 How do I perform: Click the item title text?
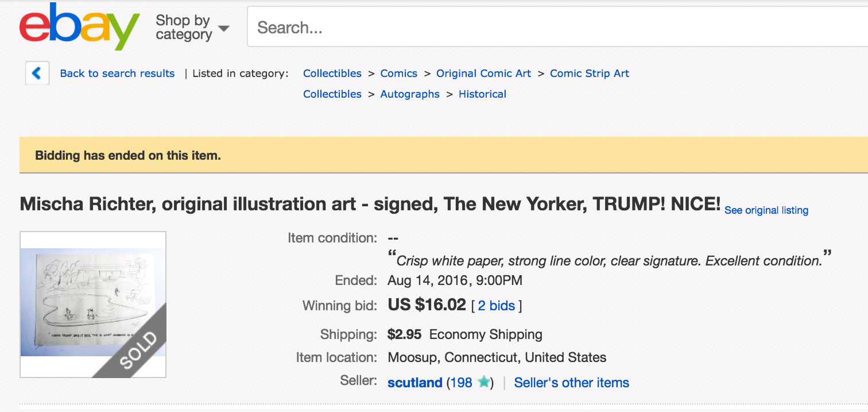click(x=370, y=204)
